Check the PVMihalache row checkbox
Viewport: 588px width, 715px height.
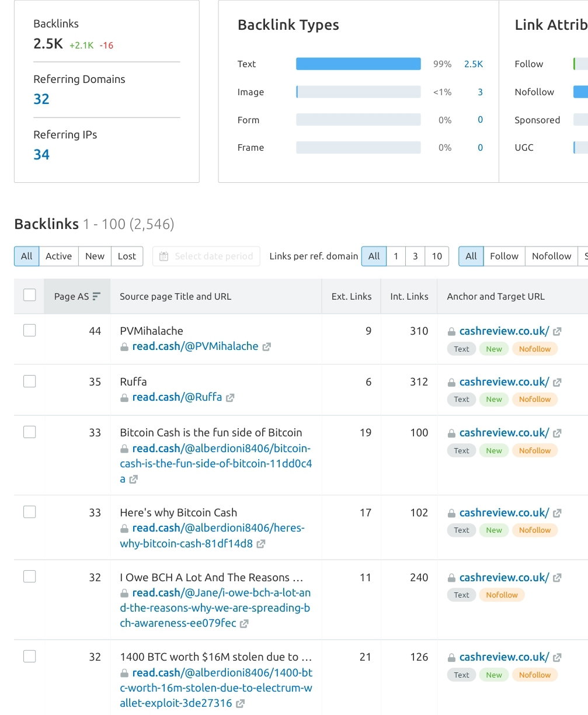[30, 331]
